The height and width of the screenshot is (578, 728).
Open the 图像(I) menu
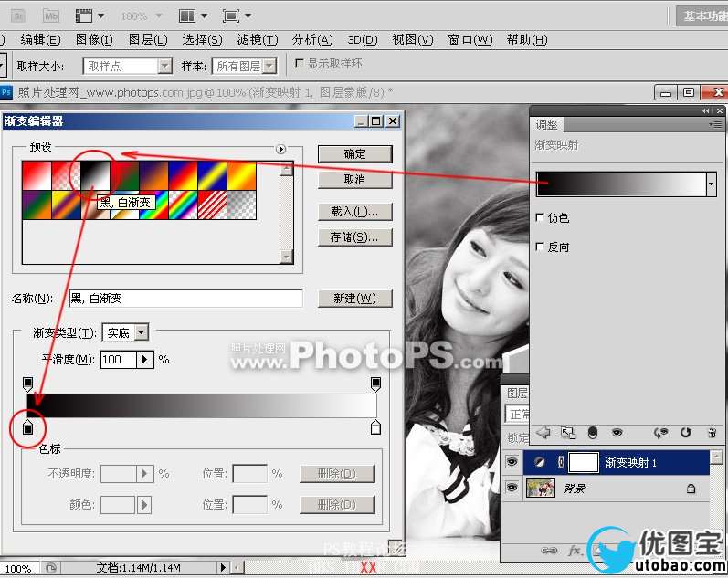(x=94, y=40)
